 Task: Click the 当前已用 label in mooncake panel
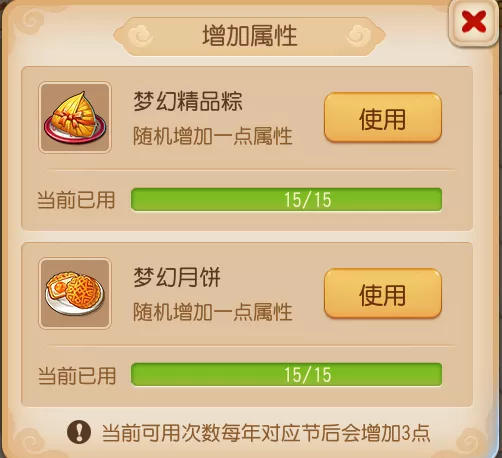pyautogui.click(x=77, y=376)
